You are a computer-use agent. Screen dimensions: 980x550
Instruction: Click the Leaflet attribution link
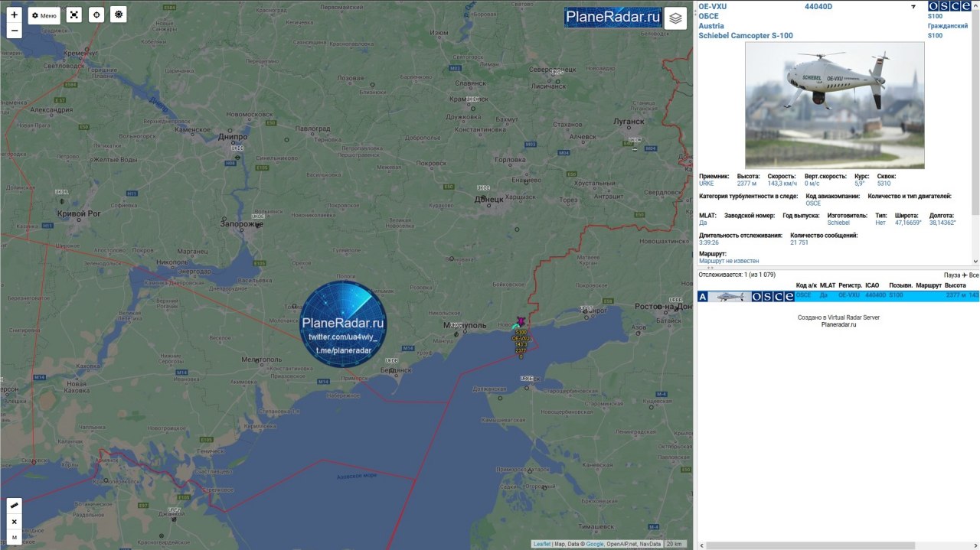tap(542, 544)
